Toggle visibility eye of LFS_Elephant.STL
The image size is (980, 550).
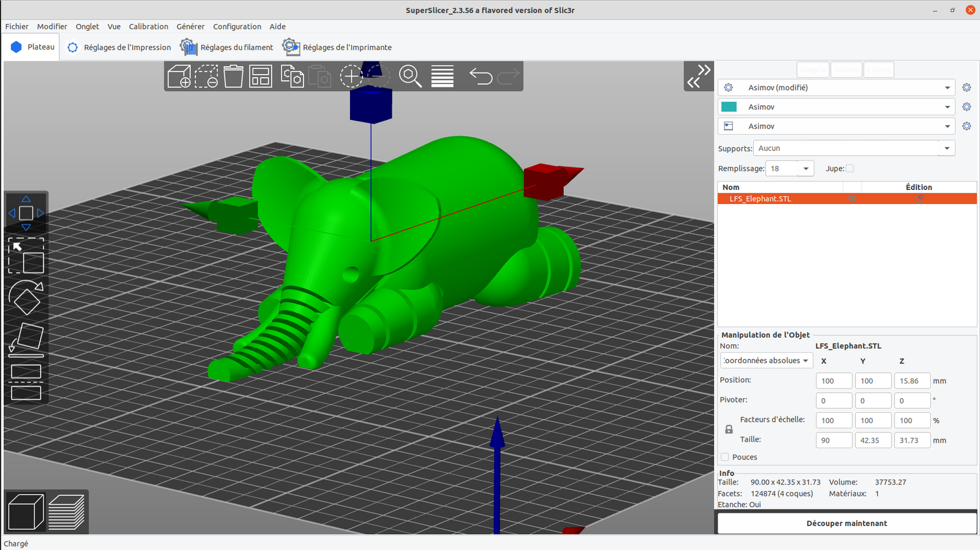click(852, 199)
